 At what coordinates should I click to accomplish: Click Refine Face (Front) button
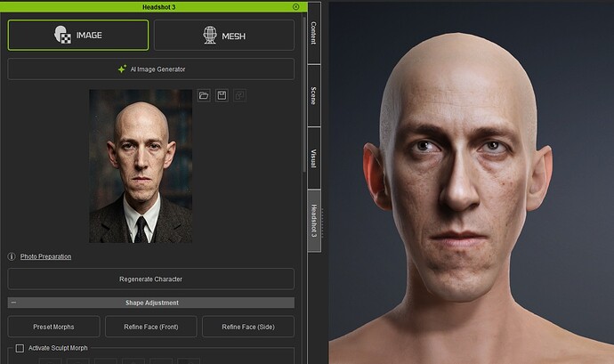[150, 327]
